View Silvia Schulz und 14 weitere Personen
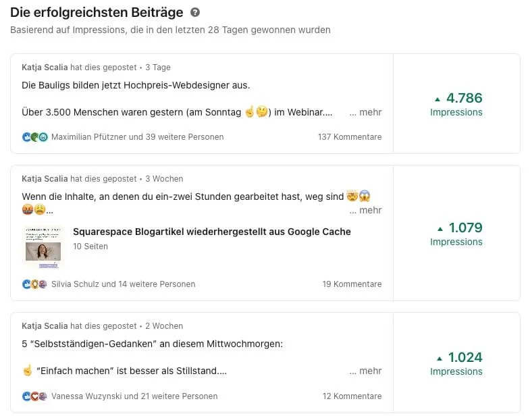530x420 pixels. pos(124,284)
